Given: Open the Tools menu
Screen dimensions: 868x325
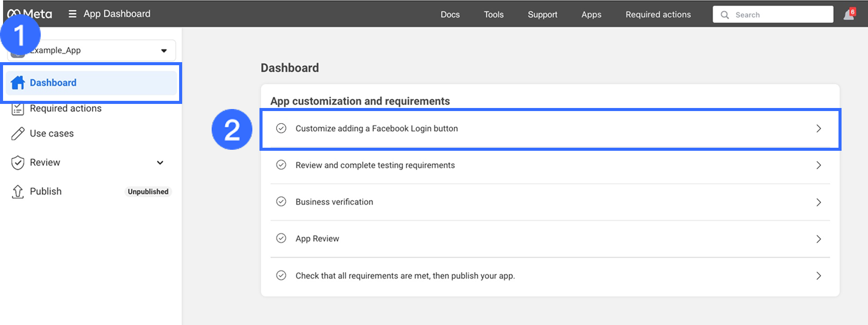Looking at the screenshot, I should click(x=494, y=14).
